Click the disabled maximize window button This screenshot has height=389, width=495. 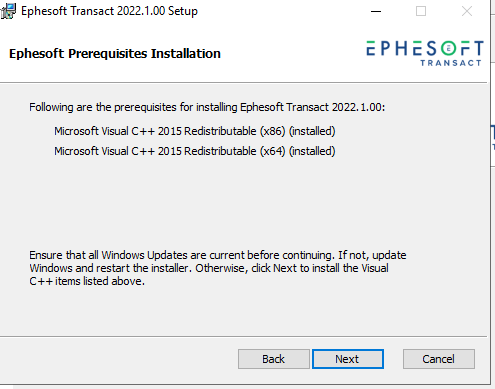[x=421, y=11]
